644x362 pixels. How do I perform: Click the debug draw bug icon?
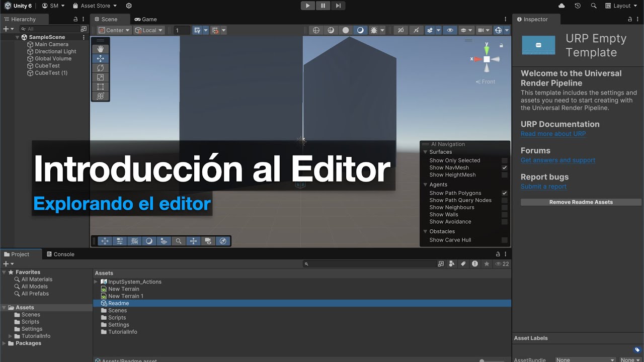click(x=374, y=30)
